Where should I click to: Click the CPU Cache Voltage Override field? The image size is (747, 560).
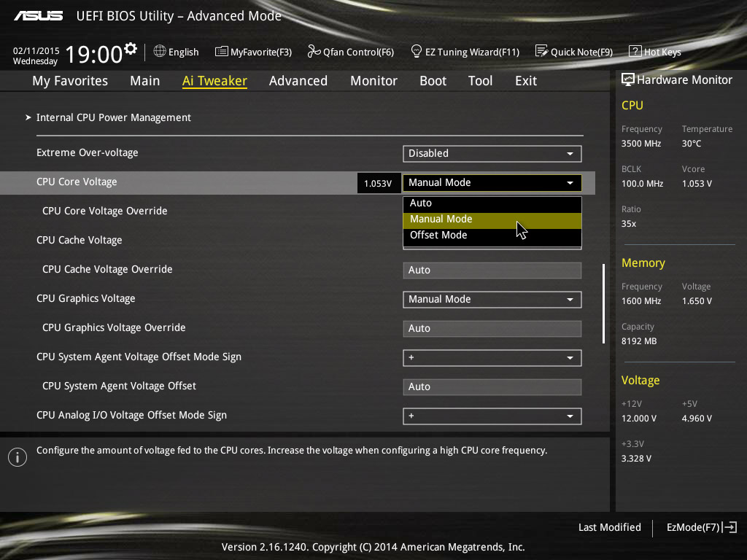(492, 271)
